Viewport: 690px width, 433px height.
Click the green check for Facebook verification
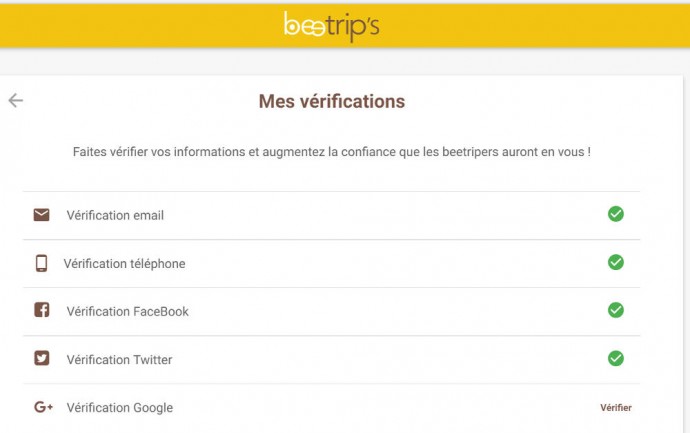(x=616, y=310)
